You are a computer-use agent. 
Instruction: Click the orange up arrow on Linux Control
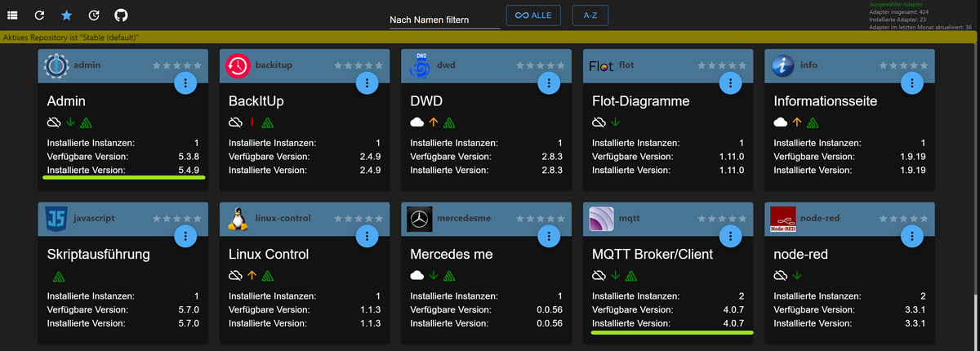pyautogui.click(x=252, y=276)
